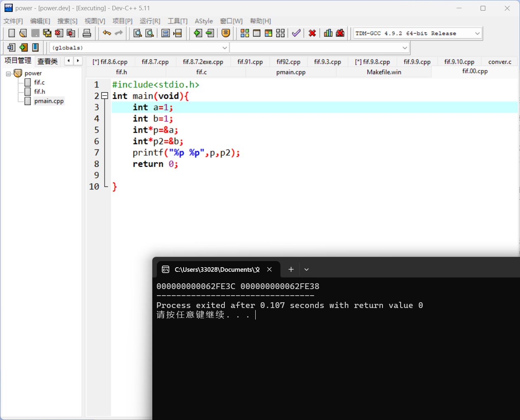This screenshot has width=520, height=420.
Task: Click the Run program window icon
Action: point(257,33)
